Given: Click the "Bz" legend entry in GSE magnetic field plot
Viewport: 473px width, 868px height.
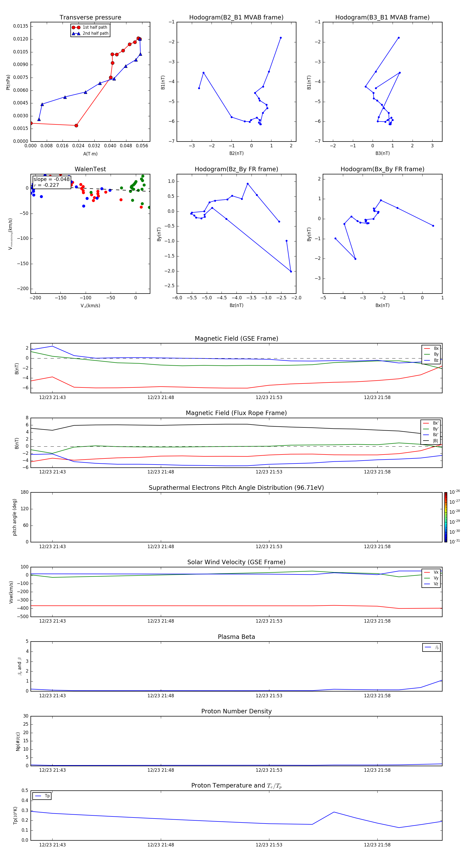Looking at the screenshot, I should (x=431, y=360).
